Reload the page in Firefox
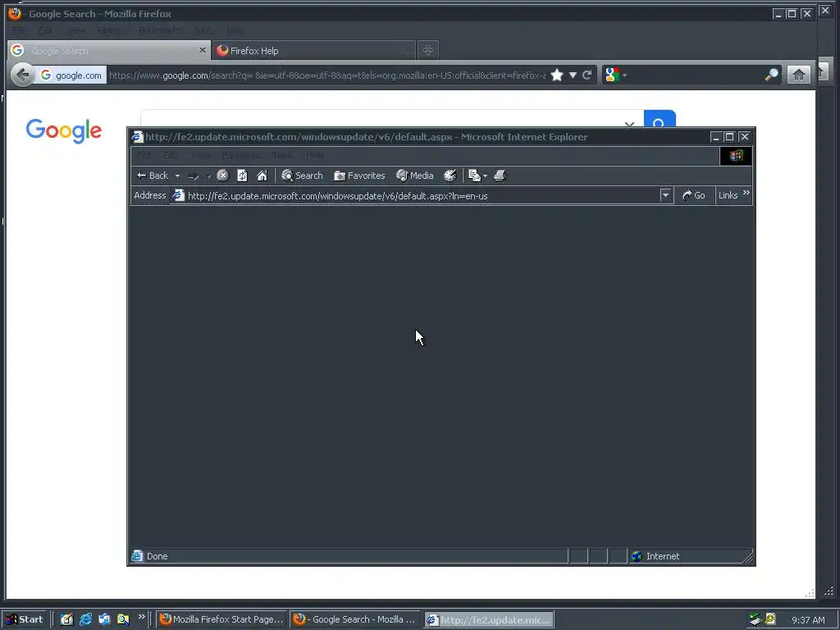 pos(587,75)
